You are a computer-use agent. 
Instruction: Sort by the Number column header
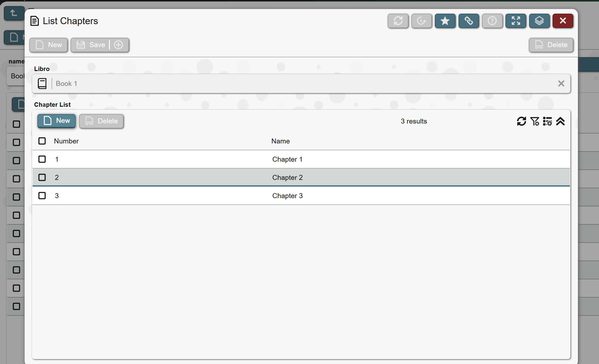pos(66,141)
